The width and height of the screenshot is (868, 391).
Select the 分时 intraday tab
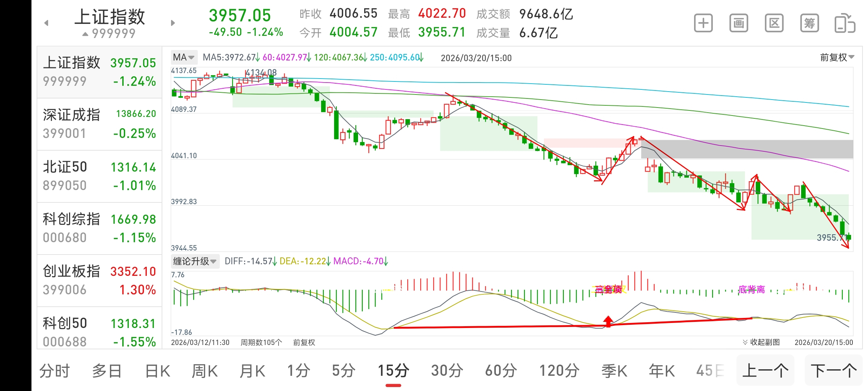(54, 371)
